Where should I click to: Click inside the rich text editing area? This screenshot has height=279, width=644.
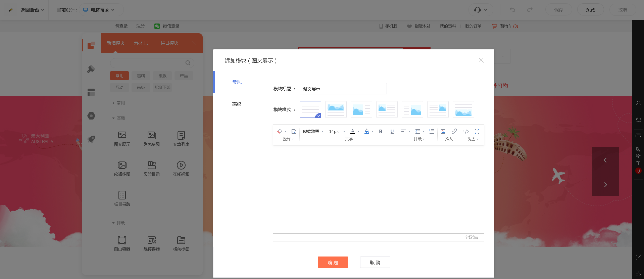pyautogui.click(x=378, y=189)
